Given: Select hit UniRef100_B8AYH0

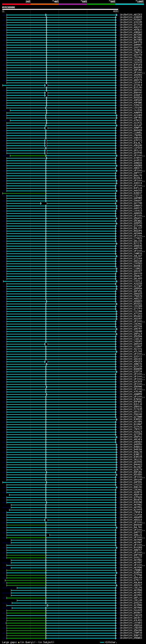Looking at the screenshot, I should click(x=131, y=93).
